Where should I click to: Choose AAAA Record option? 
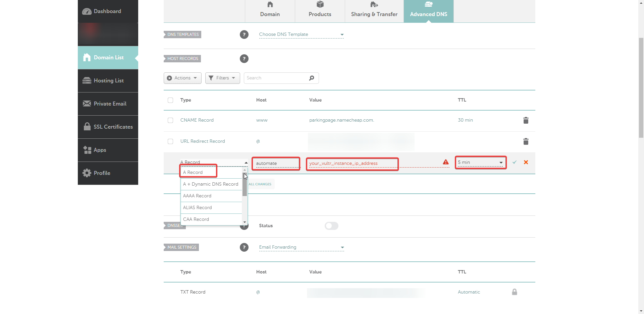click(x=211, y=196)
